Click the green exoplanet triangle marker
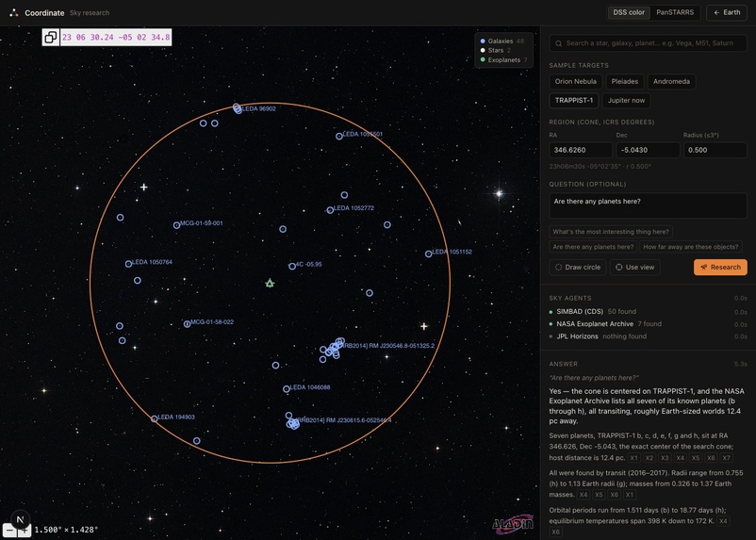756x540 pixels. tap(270, 283)
